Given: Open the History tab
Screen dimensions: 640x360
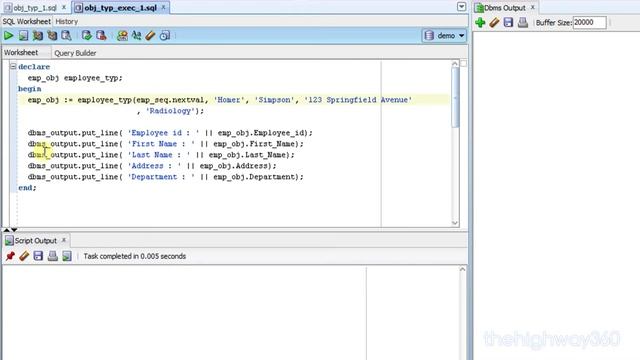Looking at the screenshot, I should pos(67,22).
